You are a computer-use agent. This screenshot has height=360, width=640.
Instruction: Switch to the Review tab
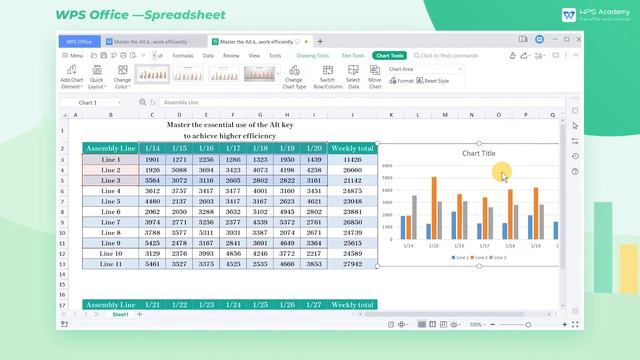231,56
